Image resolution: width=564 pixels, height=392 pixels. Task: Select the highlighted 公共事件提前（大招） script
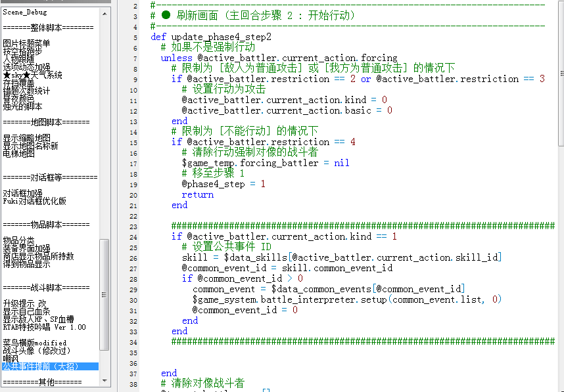click(51, 366)
